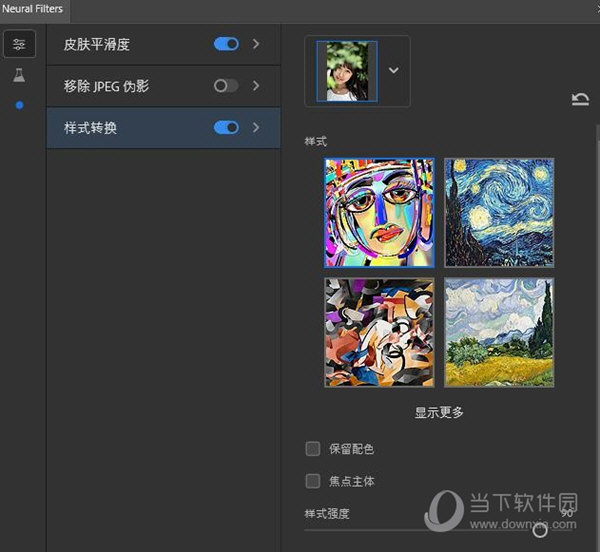Viewport: 600px width, 552px height.
Task: Click the 样式强度 label
Action: pos(327,513)
